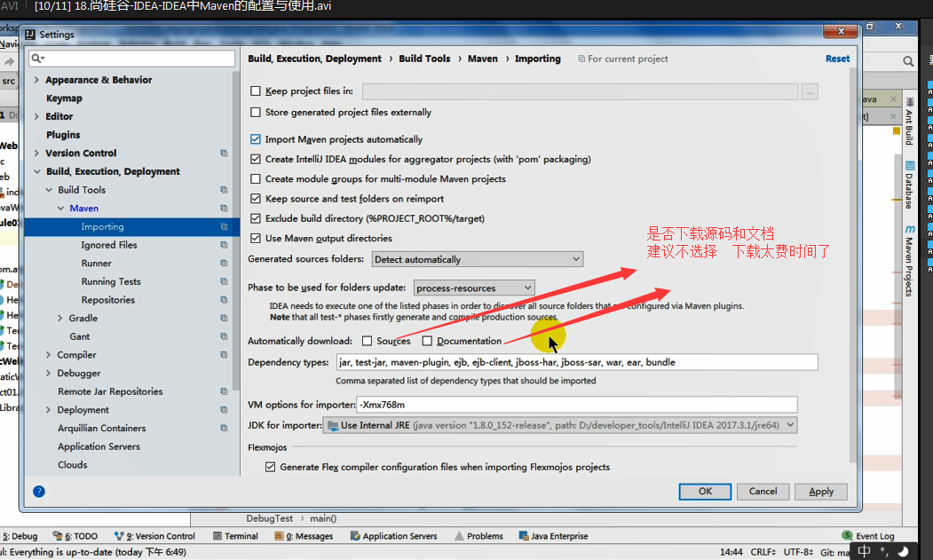The image size is (933, 560).
Task: Toggle Use Maven output directories
Action: (x=256, y=238)
